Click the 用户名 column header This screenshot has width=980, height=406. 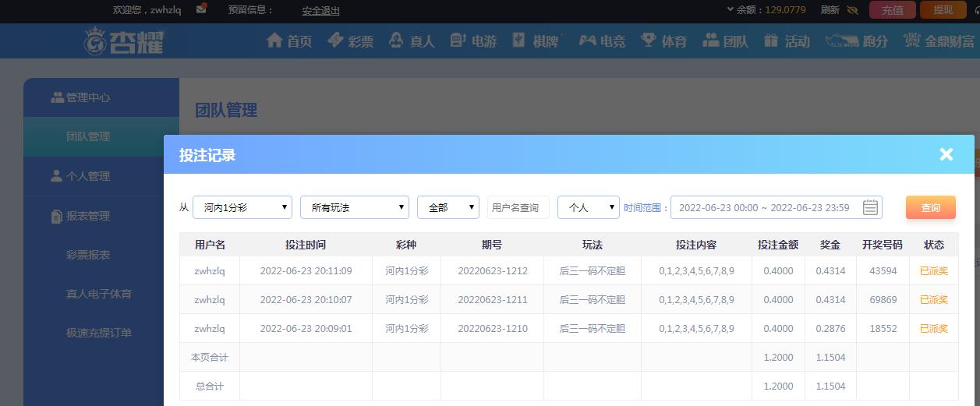tap(210, 245)
